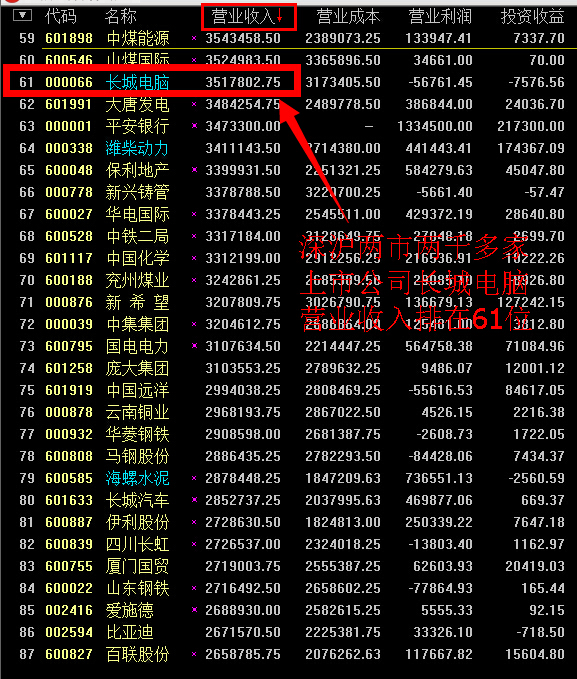Click operating cost value 3173405.50
This screenshot has height=679, width=577.
tap(343, 82)
